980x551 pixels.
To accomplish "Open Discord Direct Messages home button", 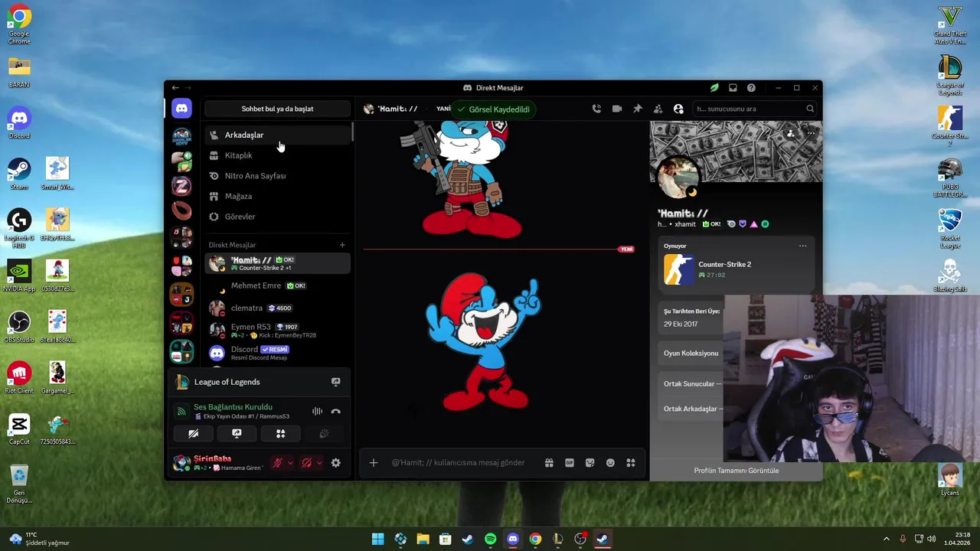I will pos(181,109).
